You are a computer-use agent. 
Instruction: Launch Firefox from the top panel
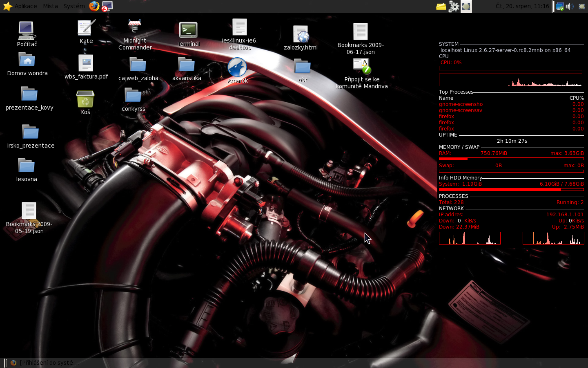[94, 6]
